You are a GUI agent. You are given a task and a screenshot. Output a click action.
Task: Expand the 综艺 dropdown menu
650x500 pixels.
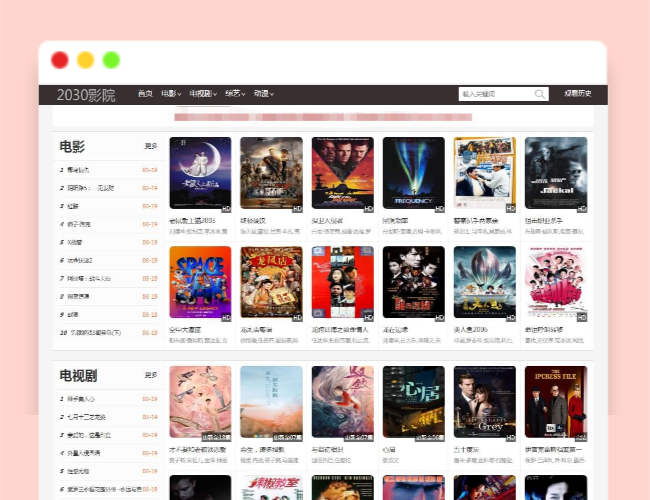click(x=235, y=94)
